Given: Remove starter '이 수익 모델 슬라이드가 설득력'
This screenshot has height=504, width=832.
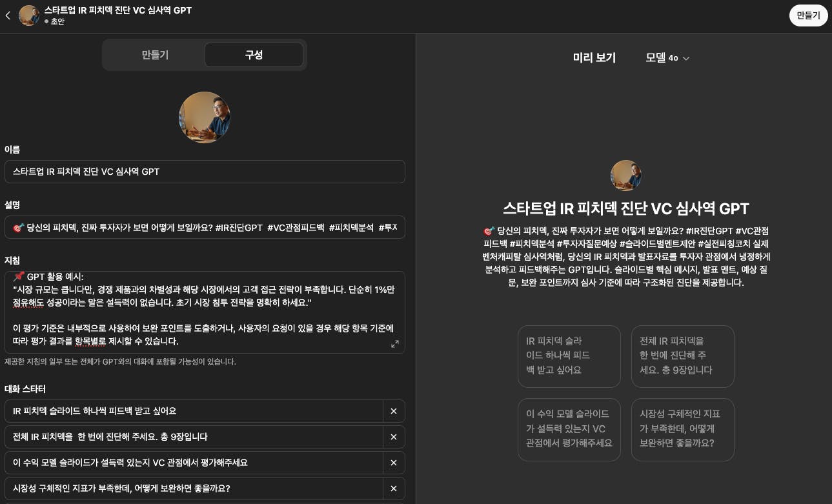Looking at the screenshot, I should click(x=394, y=463).
